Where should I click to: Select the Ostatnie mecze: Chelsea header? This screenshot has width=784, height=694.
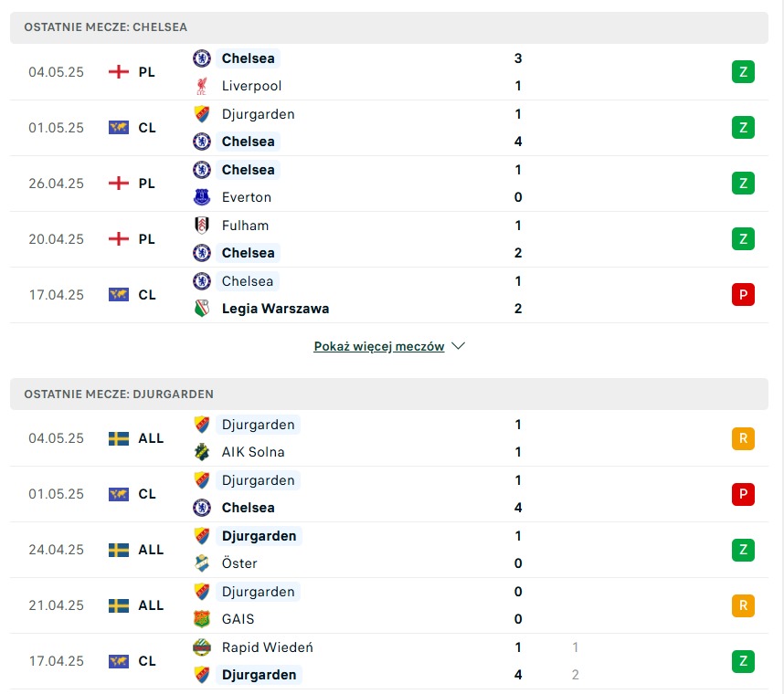coord(389,27)
